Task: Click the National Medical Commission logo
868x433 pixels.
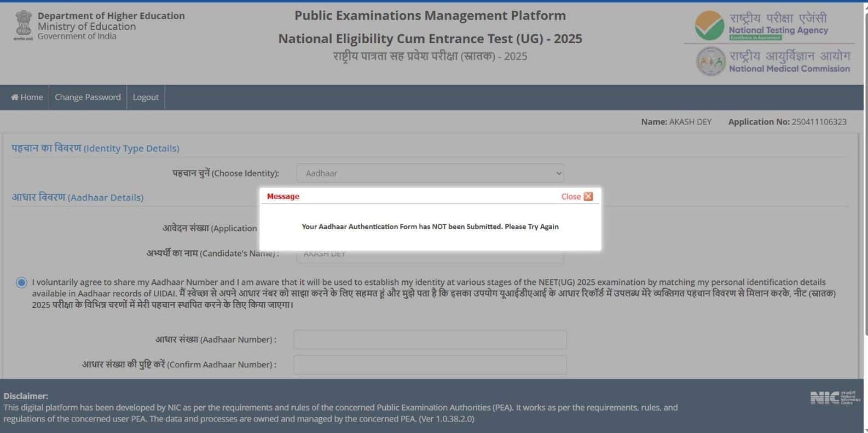Action: tap(710, 61)
